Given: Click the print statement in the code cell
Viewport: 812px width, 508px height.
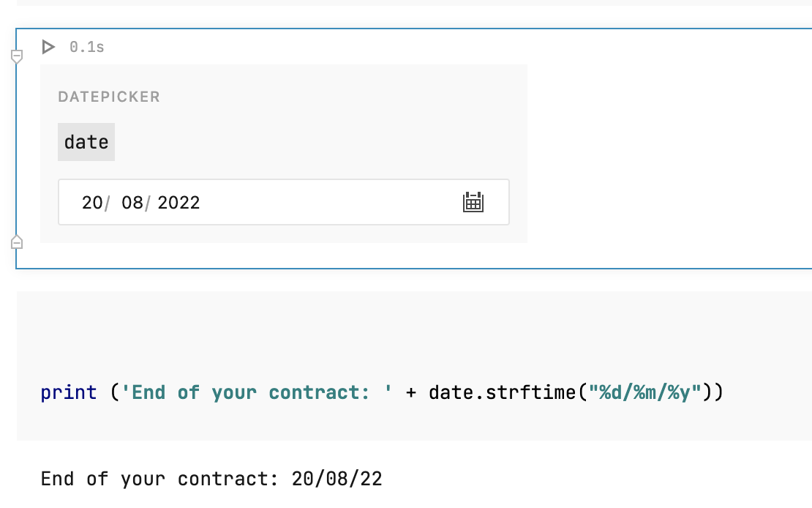Looking at the screenshot, I should click(x=69, y=392).
